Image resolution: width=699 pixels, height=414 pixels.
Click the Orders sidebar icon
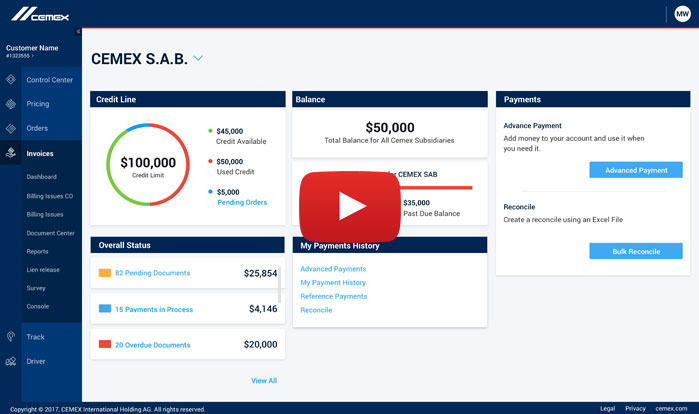[11, 128]
